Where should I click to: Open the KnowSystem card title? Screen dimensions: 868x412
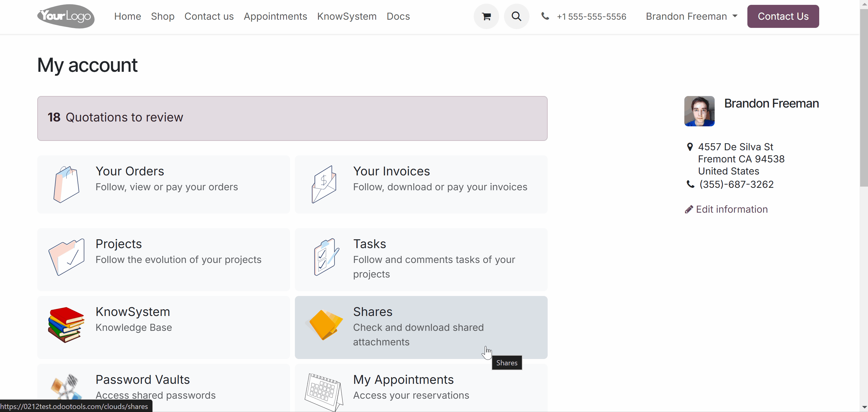(x=133, y=312)
